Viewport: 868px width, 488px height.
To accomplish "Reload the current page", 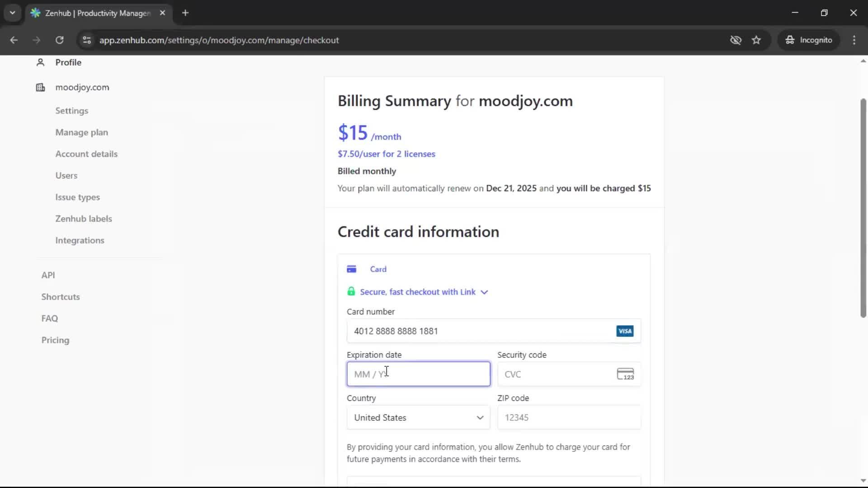I will point(59,40).
